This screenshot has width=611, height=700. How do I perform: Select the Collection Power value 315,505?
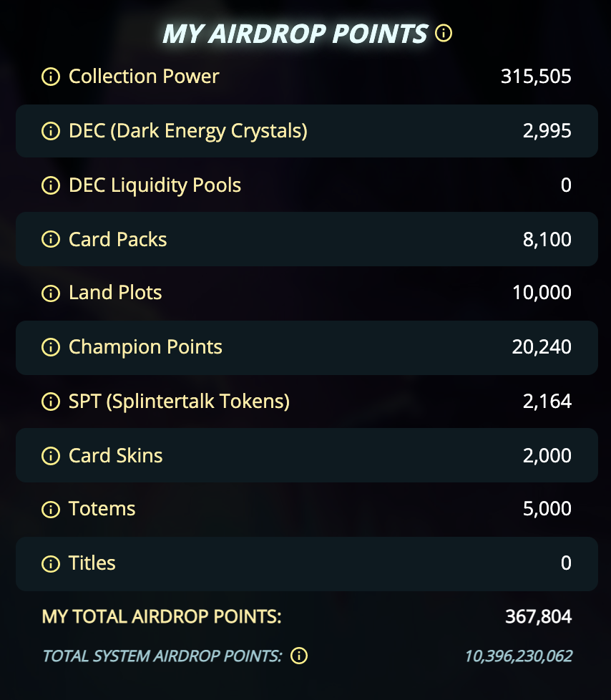pyautogui.click(x=536, y=77)
